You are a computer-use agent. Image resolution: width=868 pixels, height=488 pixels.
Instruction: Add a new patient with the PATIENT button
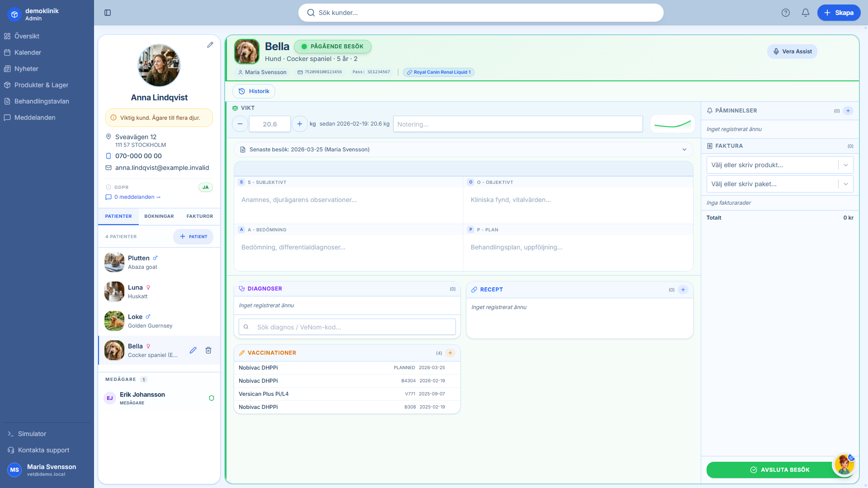pyautogui.click(x=193, y=236)
